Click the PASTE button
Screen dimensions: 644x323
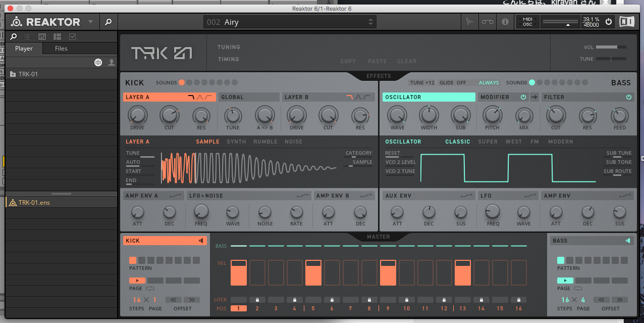click(x=377, y=61)
